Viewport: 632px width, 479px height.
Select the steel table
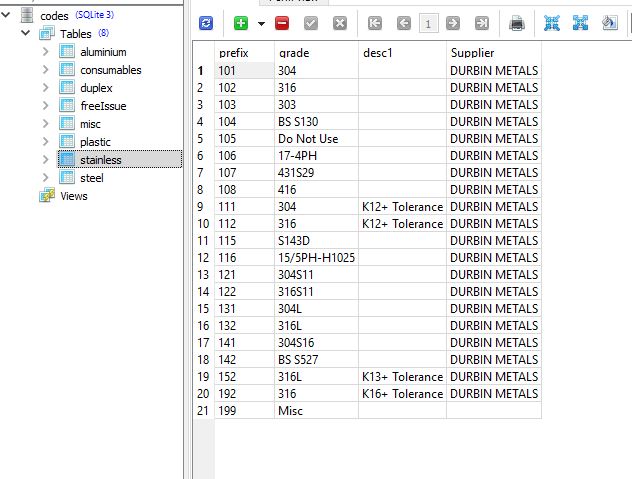click(92, 178)
